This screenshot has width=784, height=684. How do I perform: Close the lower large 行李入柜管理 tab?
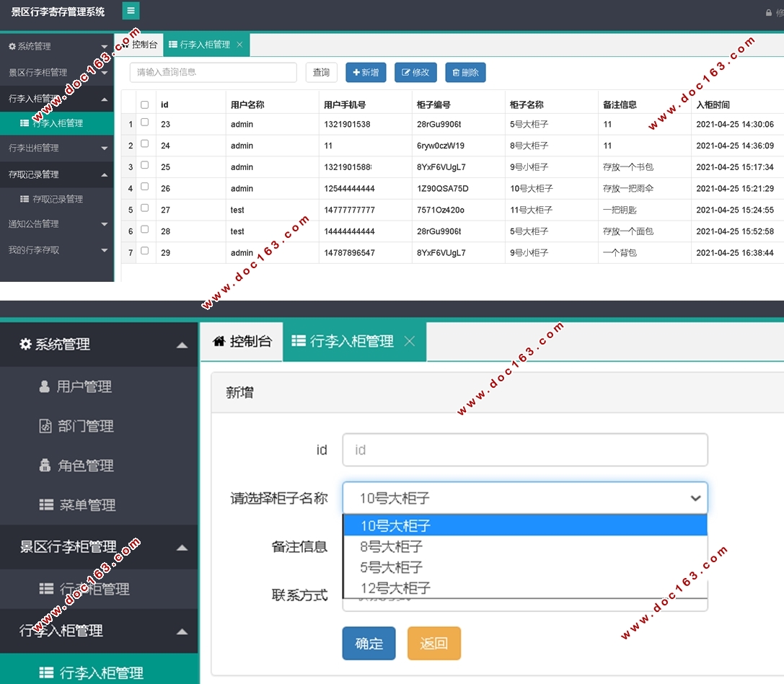(x=409, y=341)
